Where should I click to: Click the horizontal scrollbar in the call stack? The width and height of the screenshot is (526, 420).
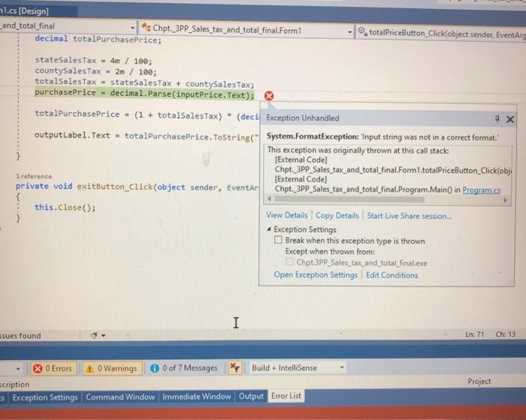(349, 199)
